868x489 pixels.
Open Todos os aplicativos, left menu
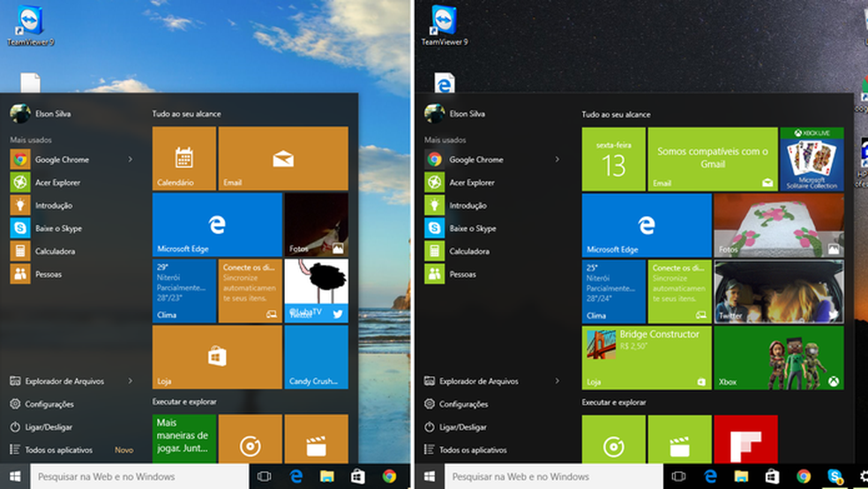(51, 449)
